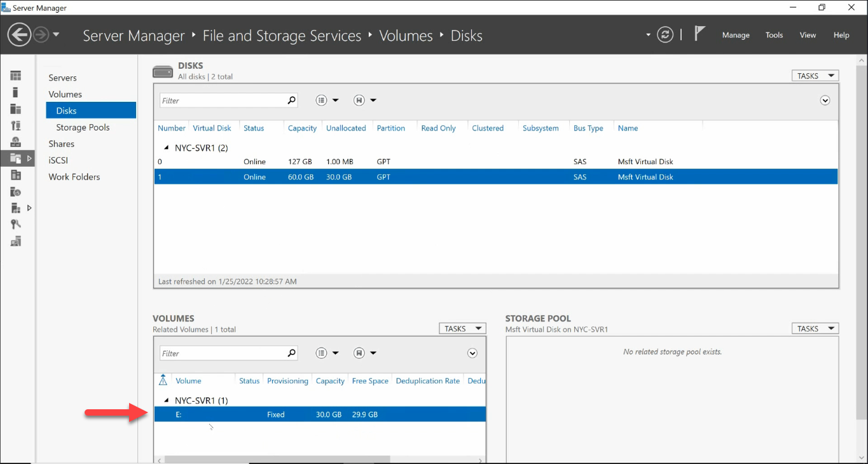Select iSCSI in the navigation pane
The width and height of the screenshot is (868, 464).
click(x=59, y=160)
